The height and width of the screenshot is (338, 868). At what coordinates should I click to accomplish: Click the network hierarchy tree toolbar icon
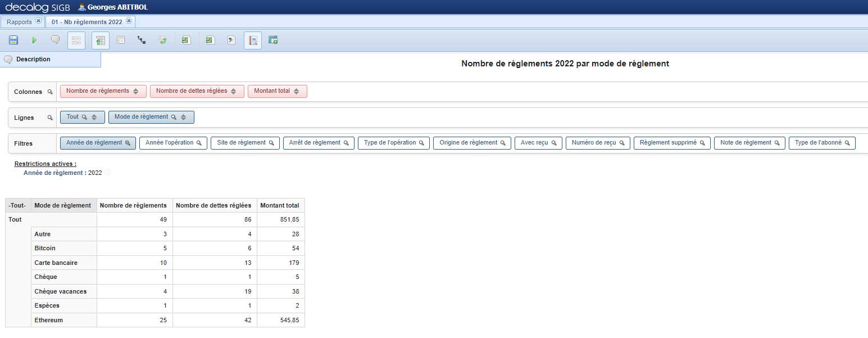tap(142, 40)
